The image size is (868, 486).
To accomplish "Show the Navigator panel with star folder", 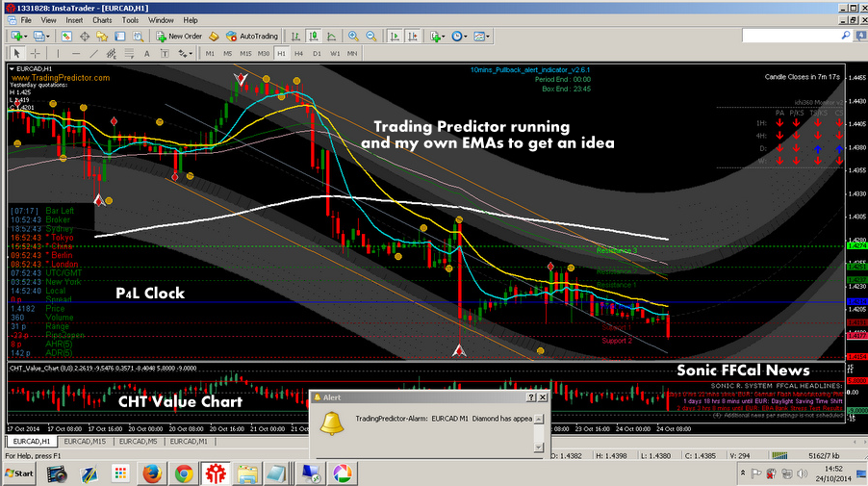I will 102,36.
